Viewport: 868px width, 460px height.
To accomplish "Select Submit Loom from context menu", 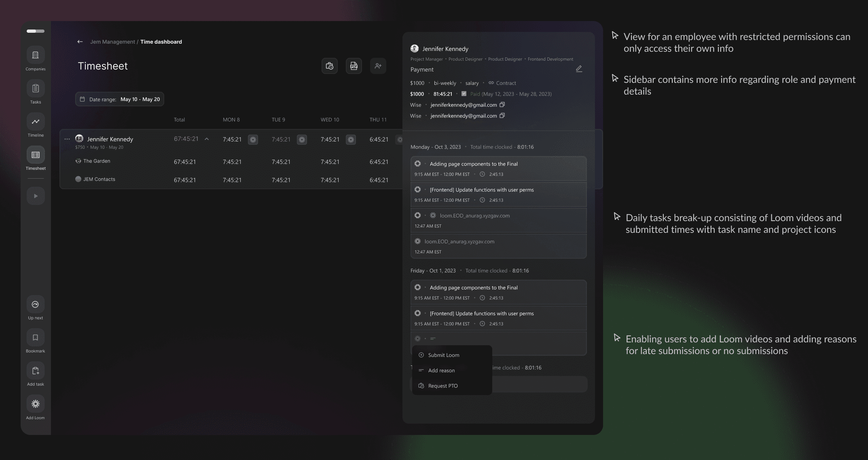I will point(443,355).
